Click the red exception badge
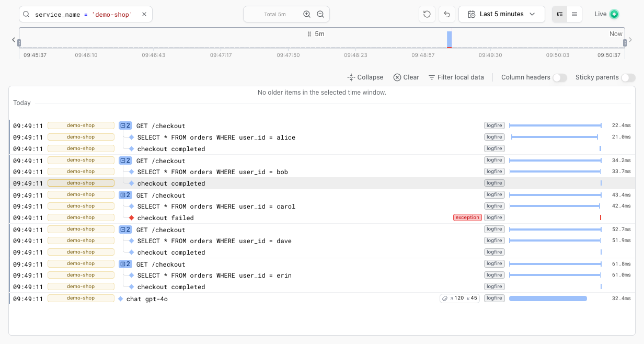The width and height of the screenshot is (644, 344). point(467,217)
